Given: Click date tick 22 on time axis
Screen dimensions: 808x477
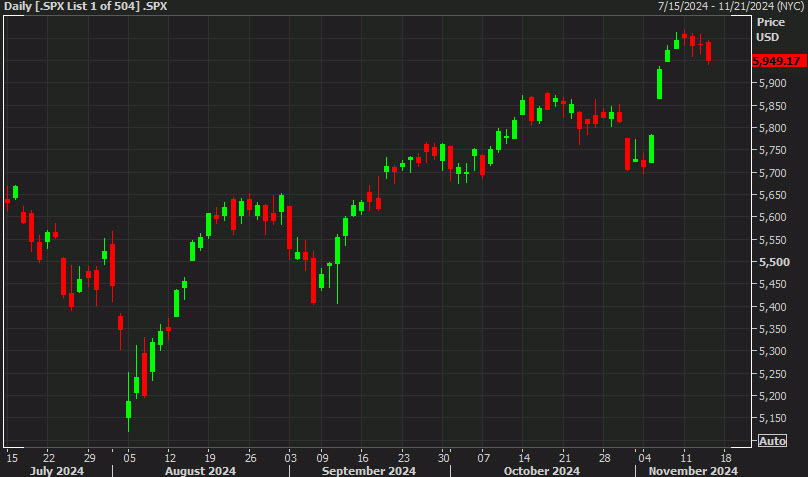Looking at the screenshot, I should tap(48, 457).
